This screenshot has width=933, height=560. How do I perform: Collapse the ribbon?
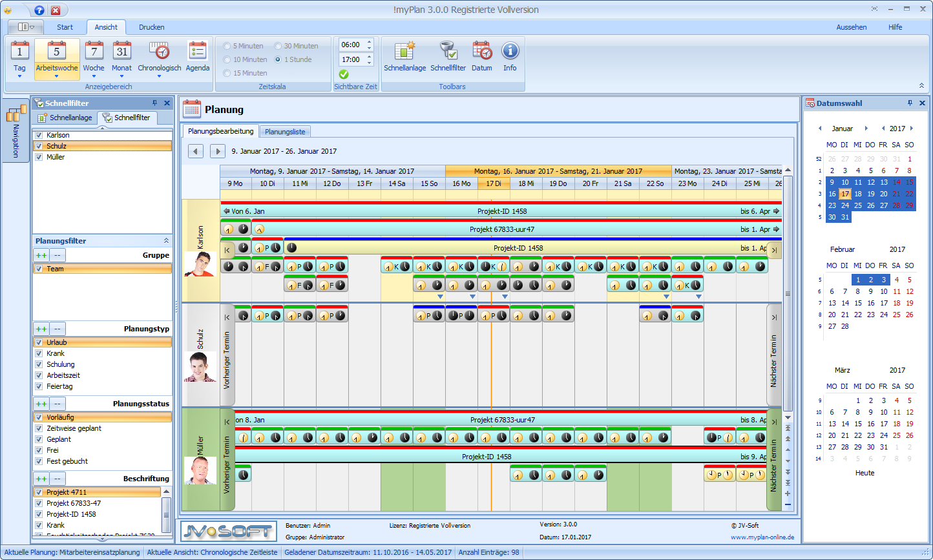tap(921, 86)
